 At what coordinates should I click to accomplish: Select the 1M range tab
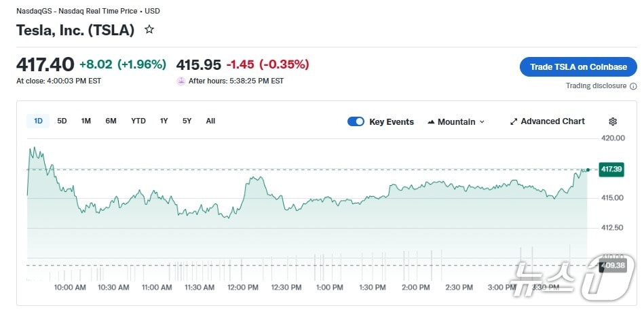tap(86, 121)
